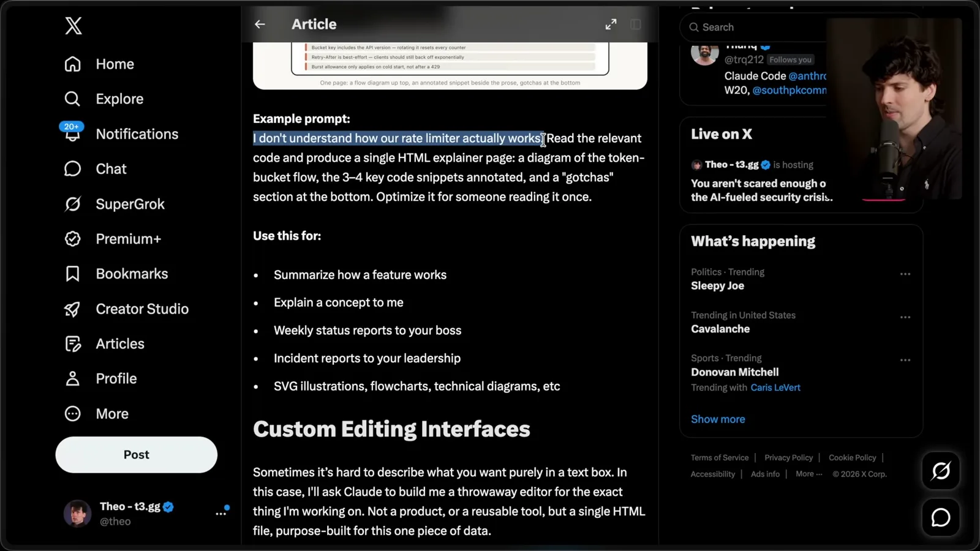Open the Cavalanche trending topic
The width and height of the screenshot is (980, 551).
pos(720,329)
